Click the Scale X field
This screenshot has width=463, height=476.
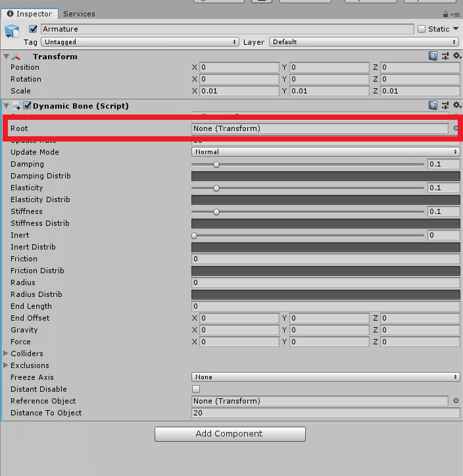[239, 91]
